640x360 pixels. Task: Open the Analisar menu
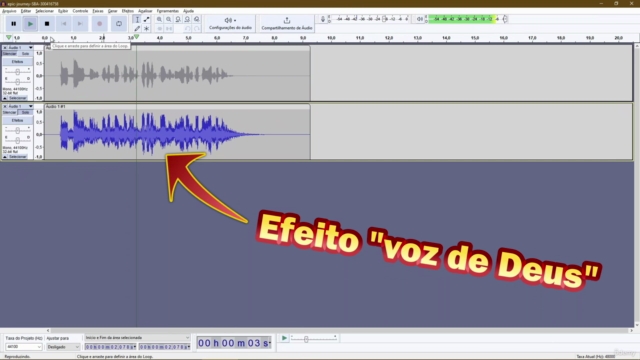point(145,11)
